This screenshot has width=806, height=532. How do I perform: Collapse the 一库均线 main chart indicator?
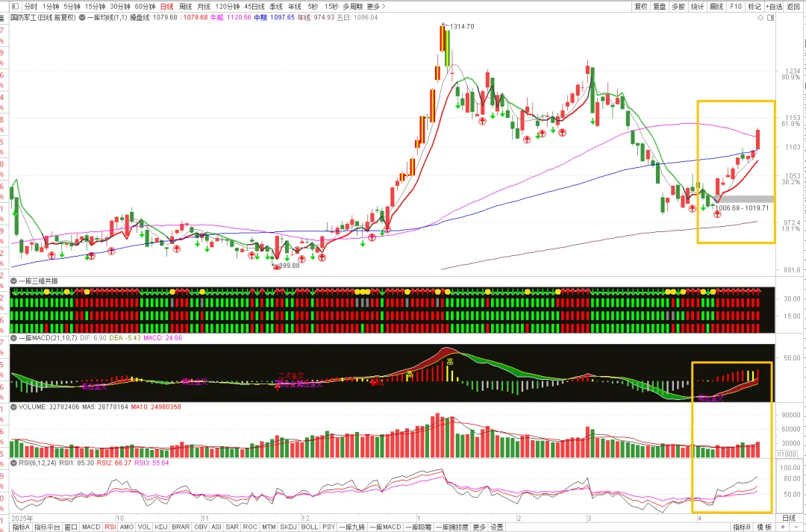pyautogui.click(x=82, y=17)
